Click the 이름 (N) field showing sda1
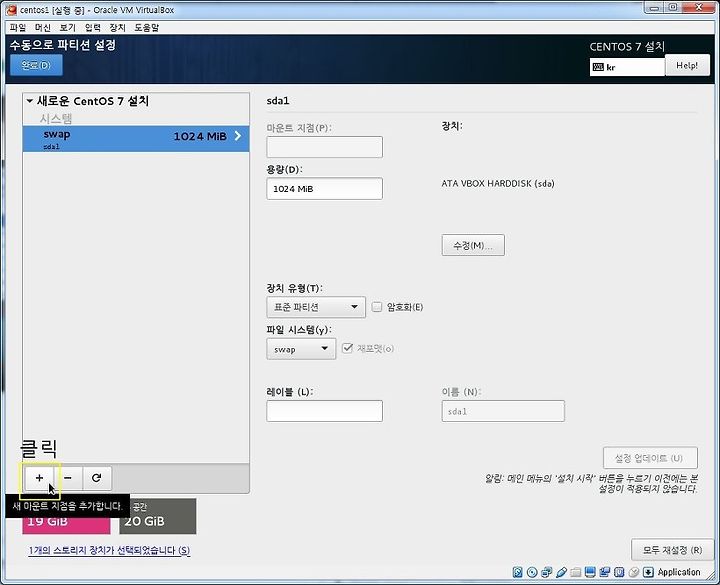 click(503, 411)
